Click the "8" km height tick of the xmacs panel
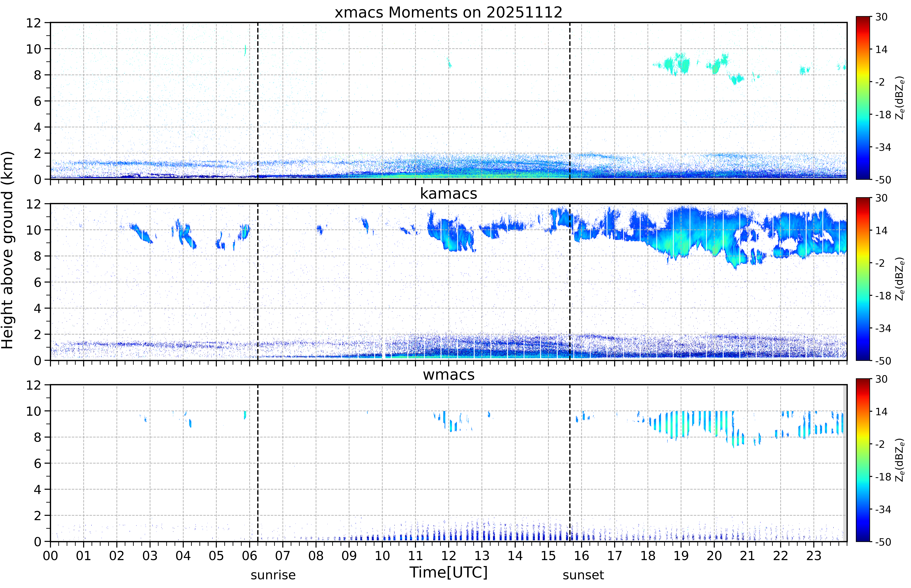The width and height of the screenshot is (911, 588). [37, 75]
